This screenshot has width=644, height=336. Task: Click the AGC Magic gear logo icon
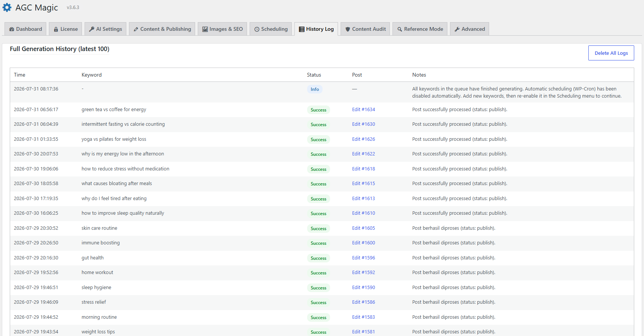(7, 8)
